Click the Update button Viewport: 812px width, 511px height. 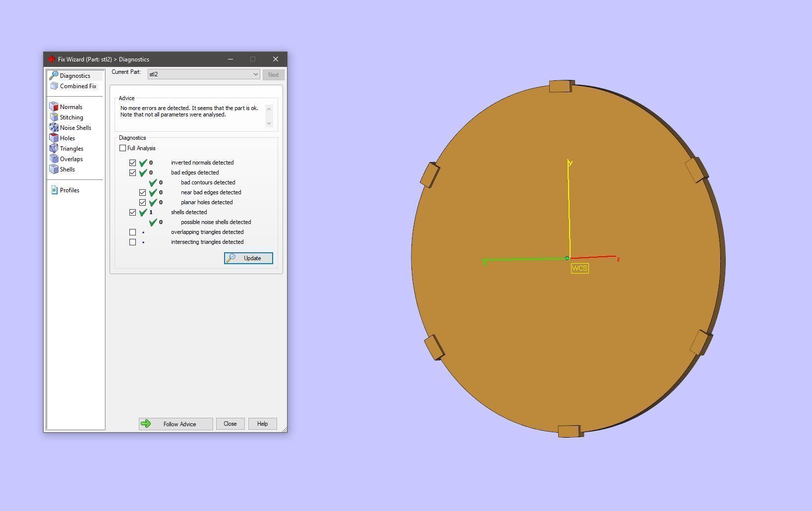tap(248, 258)
